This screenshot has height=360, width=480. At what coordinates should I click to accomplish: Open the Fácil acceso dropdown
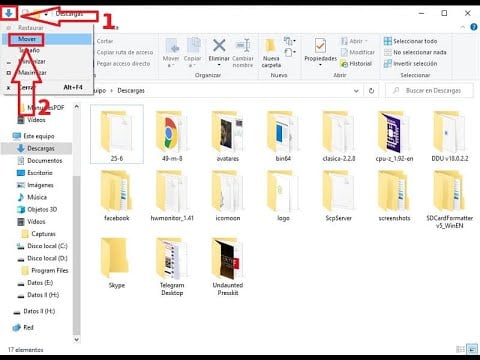pyautogui.click(x=289, y=52)
